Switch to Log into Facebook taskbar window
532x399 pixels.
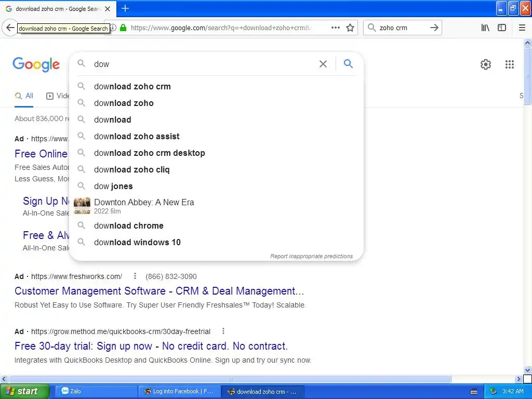point(180,391)
